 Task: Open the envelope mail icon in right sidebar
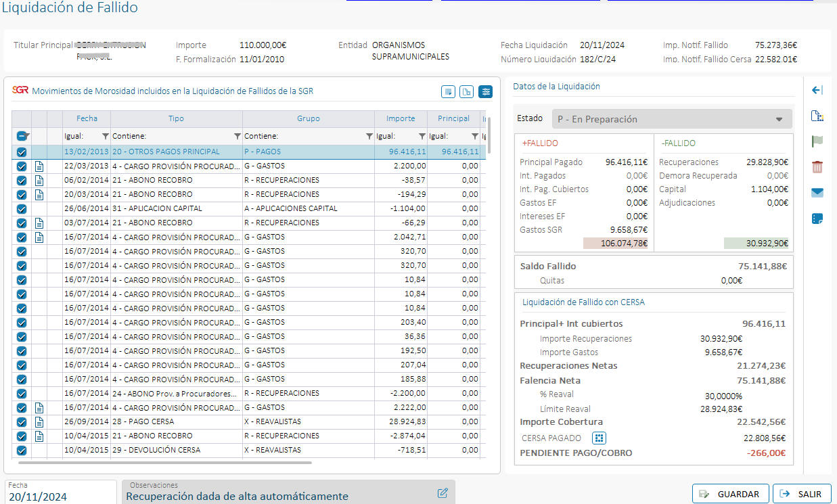coord(817,193)
